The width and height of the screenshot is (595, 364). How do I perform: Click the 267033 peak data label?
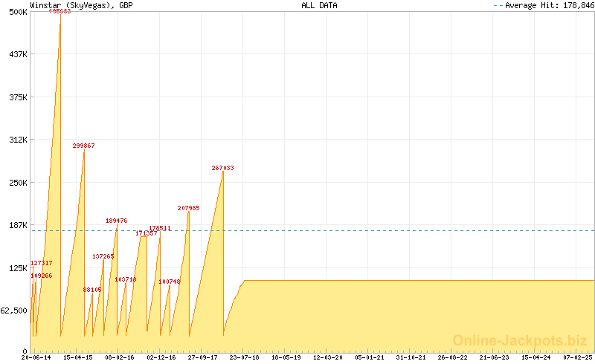coord(222,169)
